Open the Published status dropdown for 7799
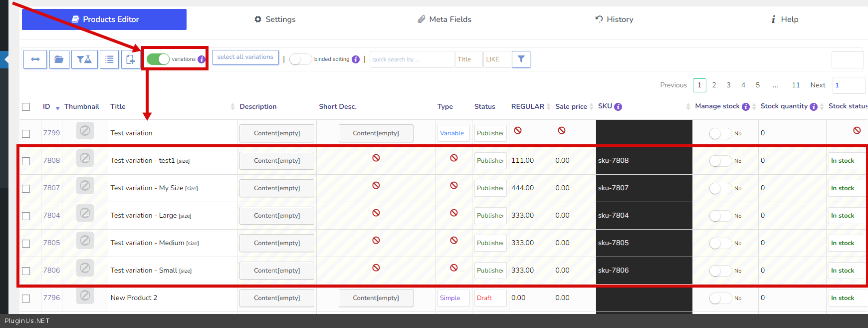The image size is (868, 328). (x=490, y=133)
